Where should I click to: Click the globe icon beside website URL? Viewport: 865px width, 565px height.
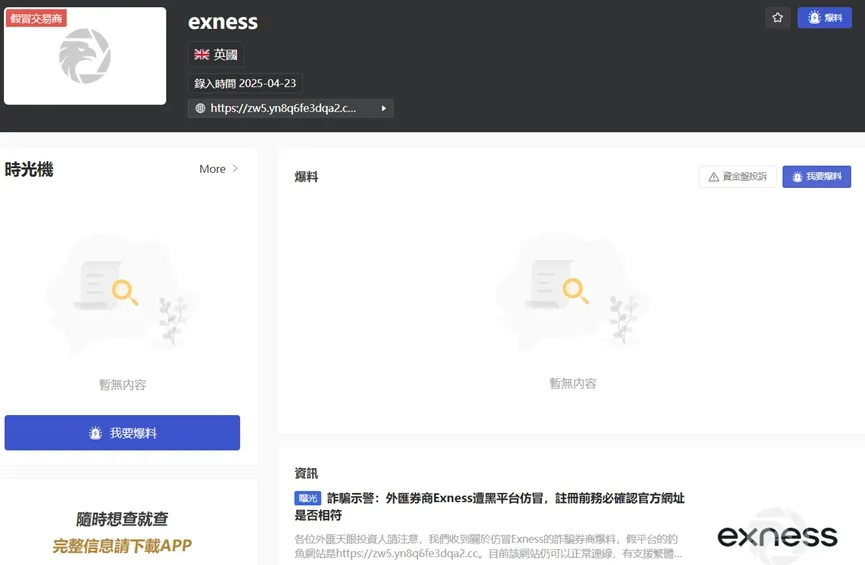(200, 108)
